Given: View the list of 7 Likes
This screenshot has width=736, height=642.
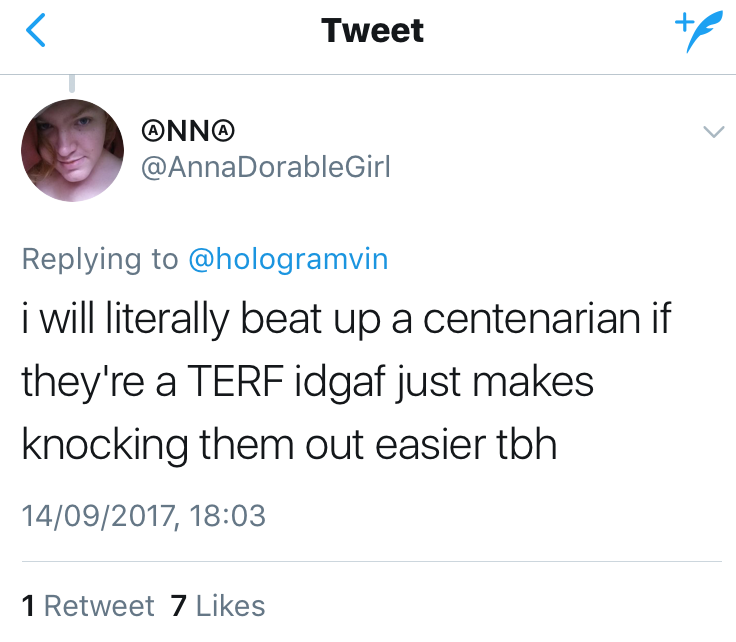Looking at the screenshot, I should [218, 606].
